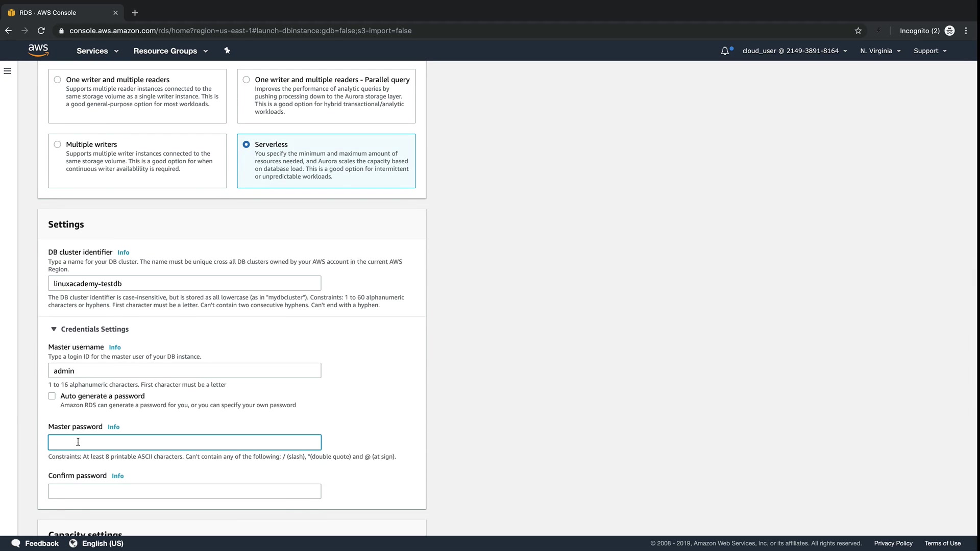Expand the Support menu
This screenshot has height=551, width=980.
[929, 51]
